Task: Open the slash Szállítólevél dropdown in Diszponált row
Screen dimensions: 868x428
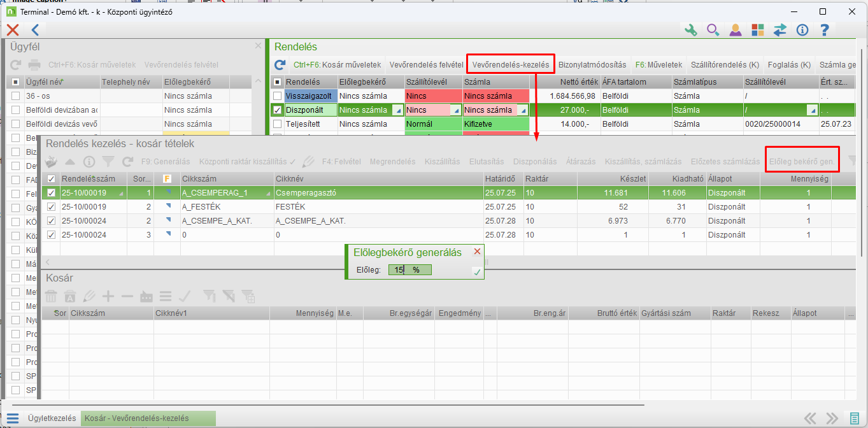Action: click(811, 110)
